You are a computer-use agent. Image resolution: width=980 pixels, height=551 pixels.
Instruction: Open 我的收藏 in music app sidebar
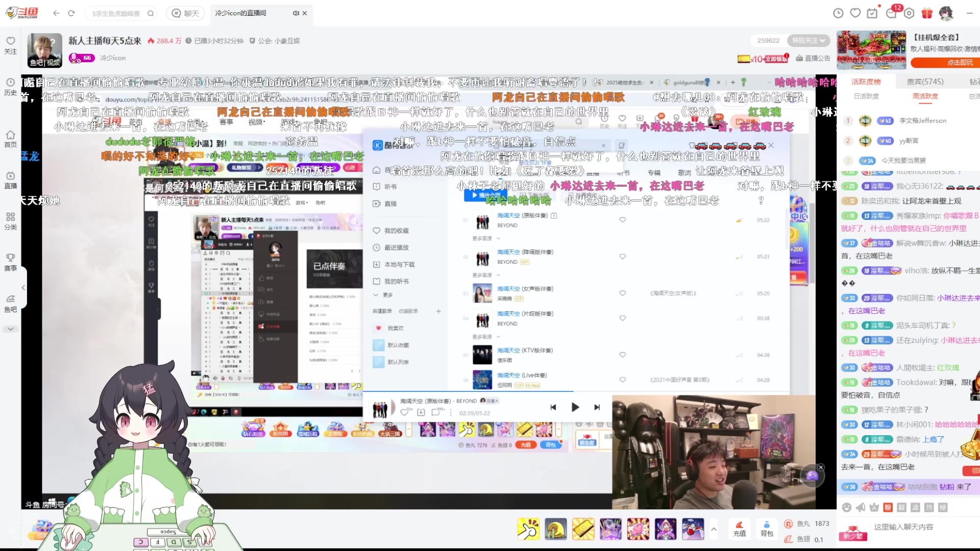[391, 231]
